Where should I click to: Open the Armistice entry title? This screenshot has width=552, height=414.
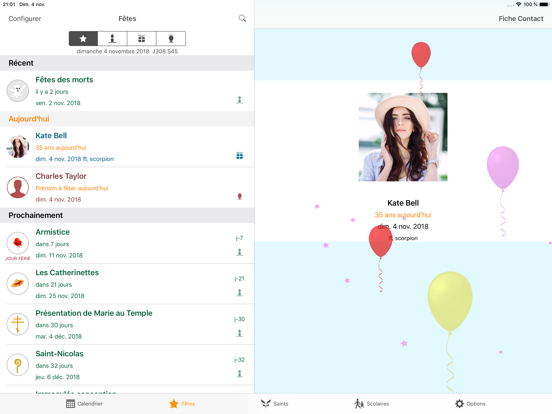[x=52, y=232]
